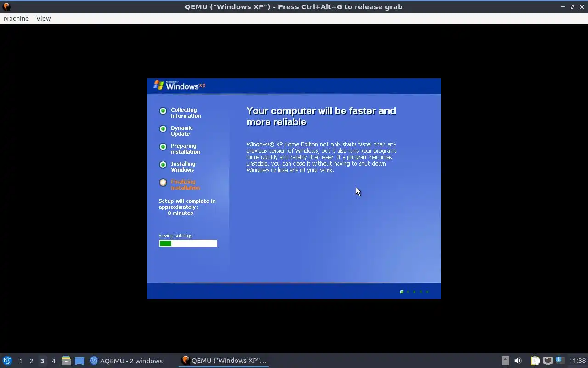The height and width of the screenshot is (368, 588).
Task: Open the removable media eject tray icon
Action: coord(505,361)
